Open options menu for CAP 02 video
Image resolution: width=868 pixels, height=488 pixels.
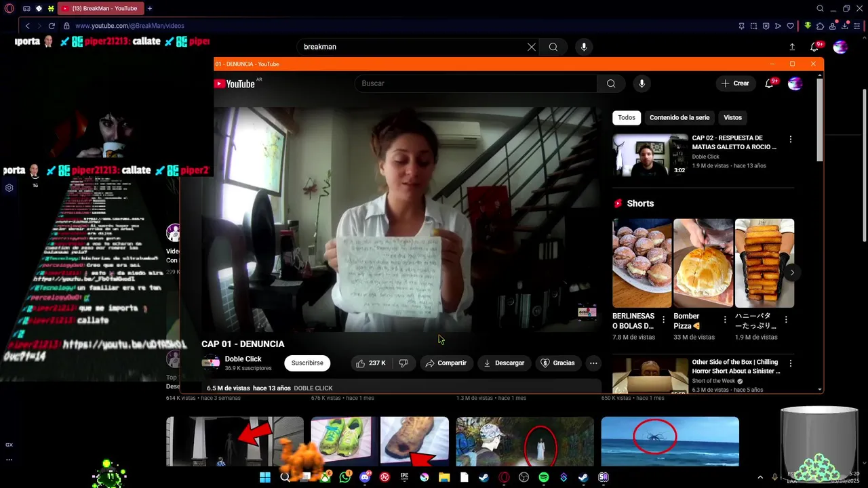point(790,139)
